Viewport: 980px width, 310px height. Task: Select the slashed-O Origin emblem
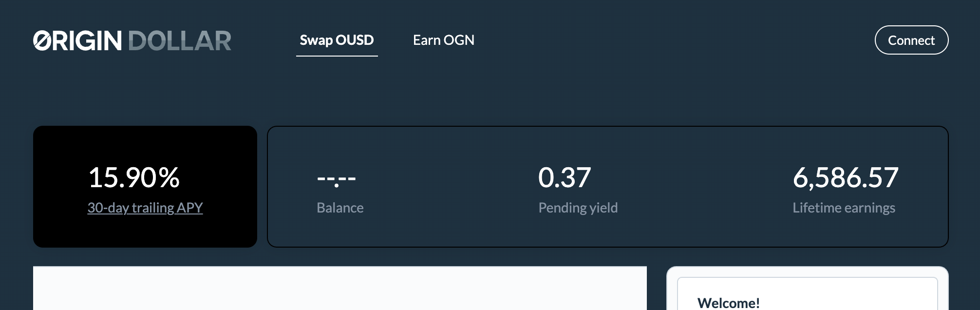click(41, 41)
